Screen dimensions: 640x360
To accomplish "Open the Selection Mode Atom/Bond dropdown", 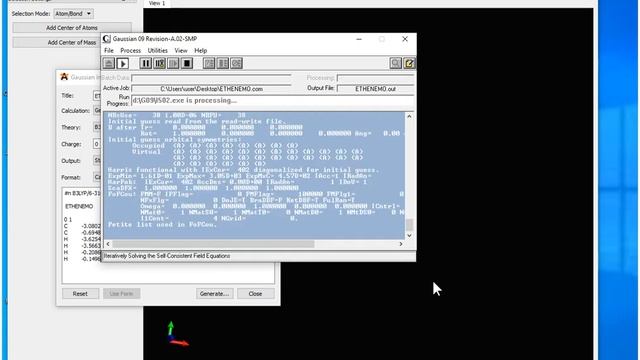I will pos(73,13).
